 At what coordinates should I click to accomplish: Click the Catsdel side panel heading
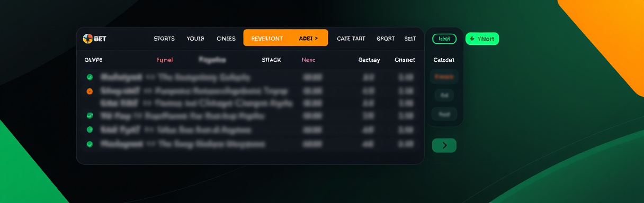point(444,60)
